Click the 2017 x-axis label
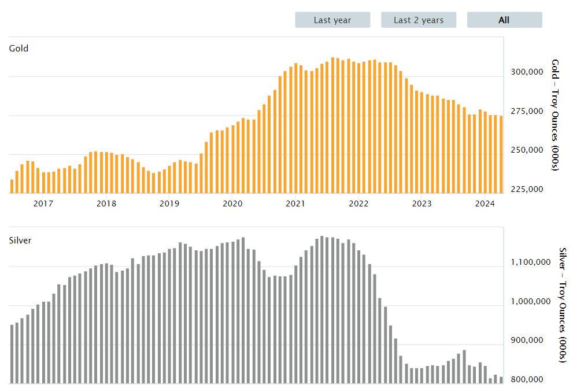This screenshot has height=392, width=573. (43, 204)
